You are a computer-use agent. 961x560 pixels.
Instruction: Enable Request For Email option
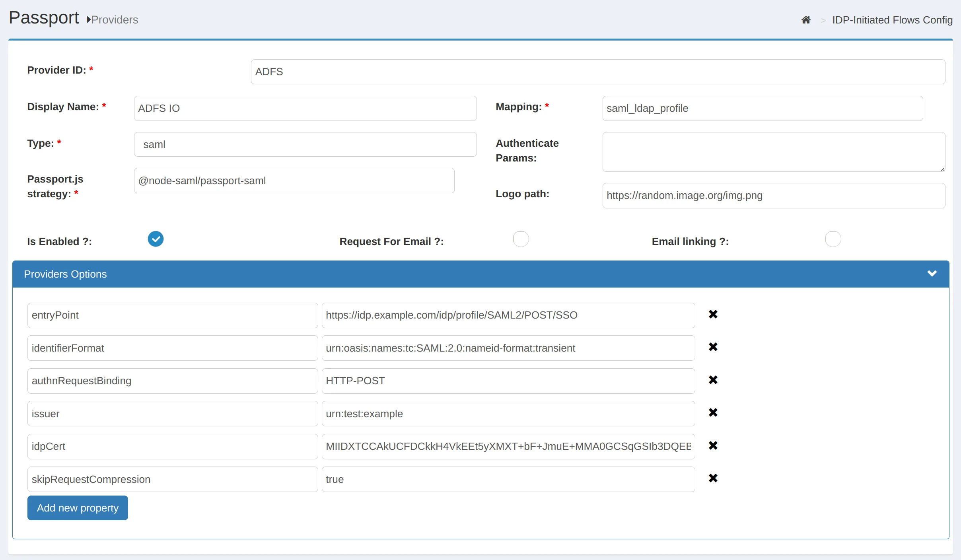pyautogui.click(x=521, y=239)
